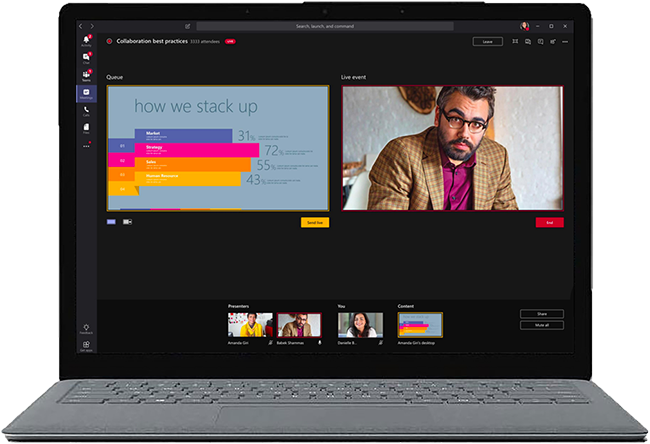Start a new chat with compose icon
The width and height of the screenshot is (650, 444).
click(x=187, y=26)
